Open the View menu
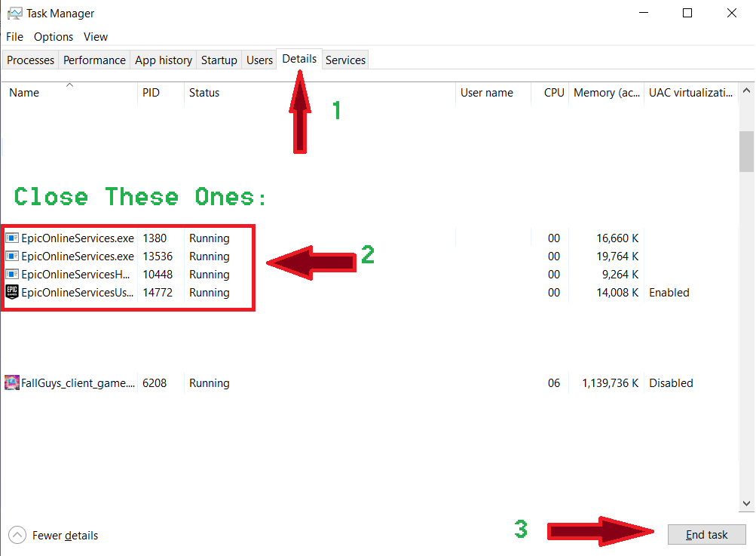Image resolution: width=756 pixels, height=556 pixels. pyautogui.click(x=96, y=37)
